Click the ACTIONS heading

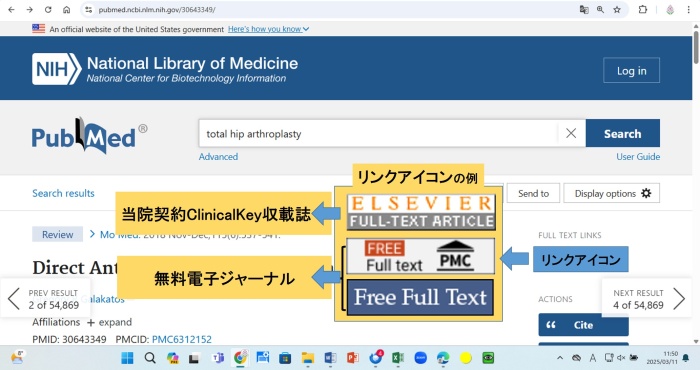click(555, 299)
